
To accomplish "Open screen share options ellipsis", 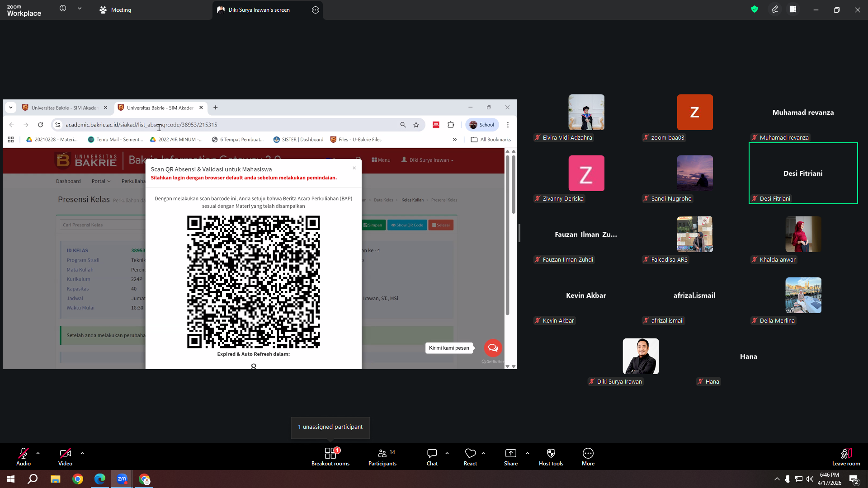I will coord(316,10).
